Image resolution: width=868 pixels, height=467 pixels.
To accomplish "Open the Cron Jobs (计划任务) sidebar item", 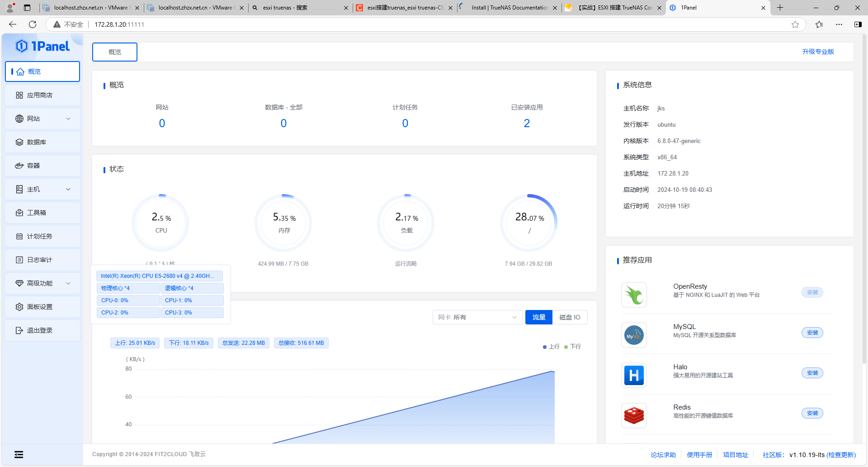I will pos(40,236).
